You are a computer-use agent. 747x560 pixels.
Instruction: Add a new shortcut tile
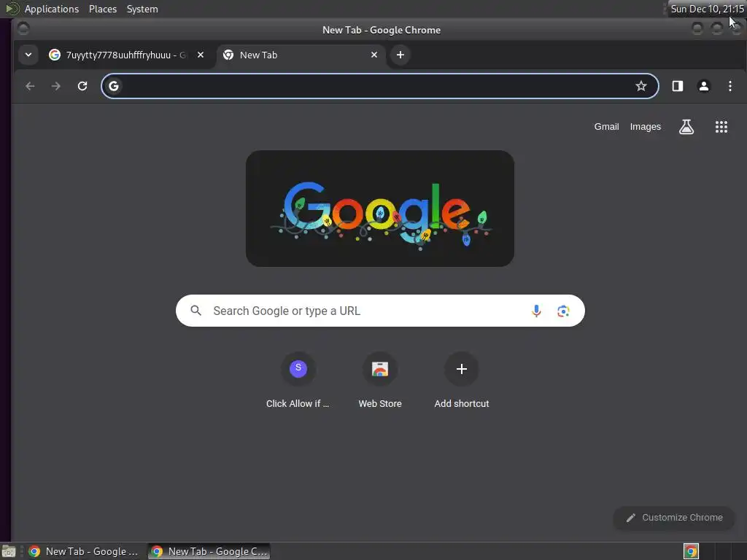pyautogui.click(x=461, y=381)
